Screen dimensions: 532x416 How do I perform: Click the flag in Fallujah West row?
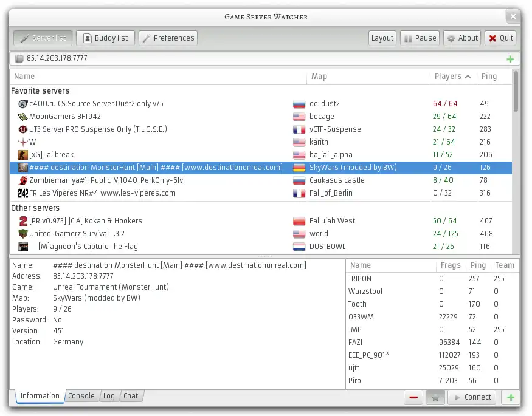pyautogui.click(x=299, y=221)
